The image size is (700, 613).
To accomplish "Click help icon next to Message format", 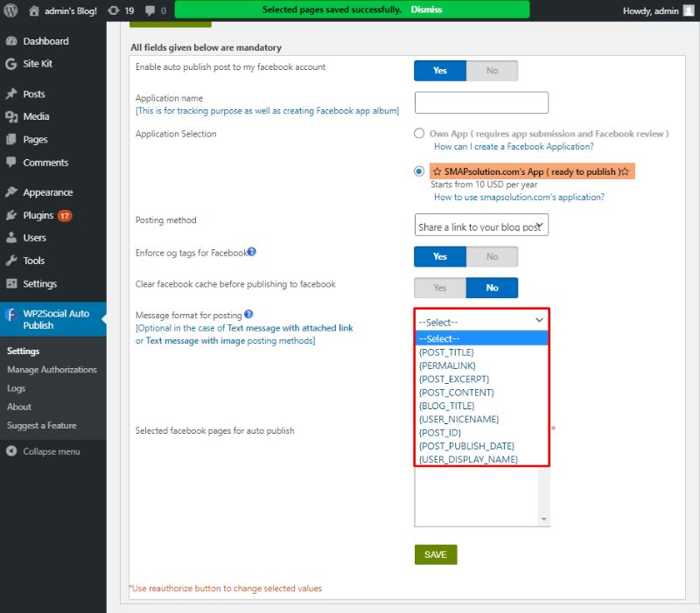I will click(x=248, y=314).
